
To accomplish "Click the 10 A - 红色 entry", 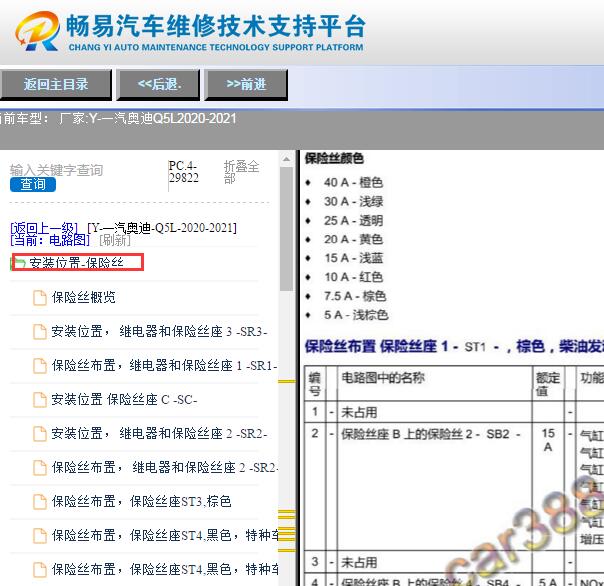I will [353, 277].
